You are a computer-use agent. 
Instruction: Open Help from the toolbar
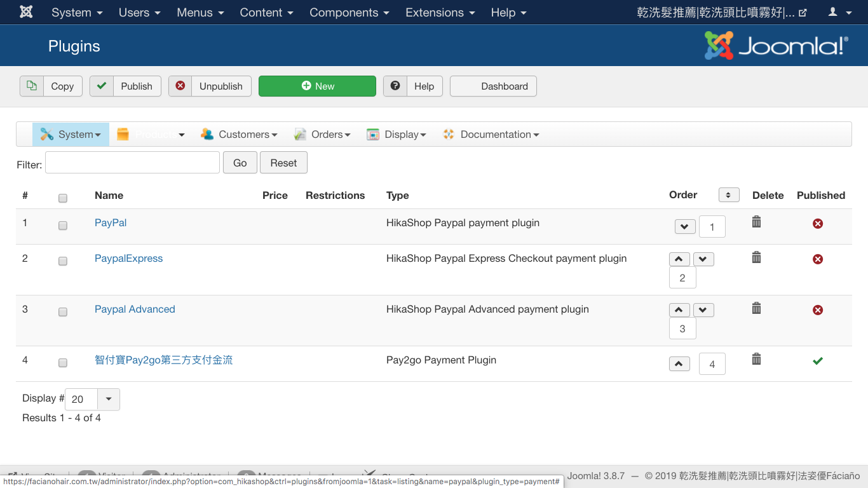click(x=413, y=86)
